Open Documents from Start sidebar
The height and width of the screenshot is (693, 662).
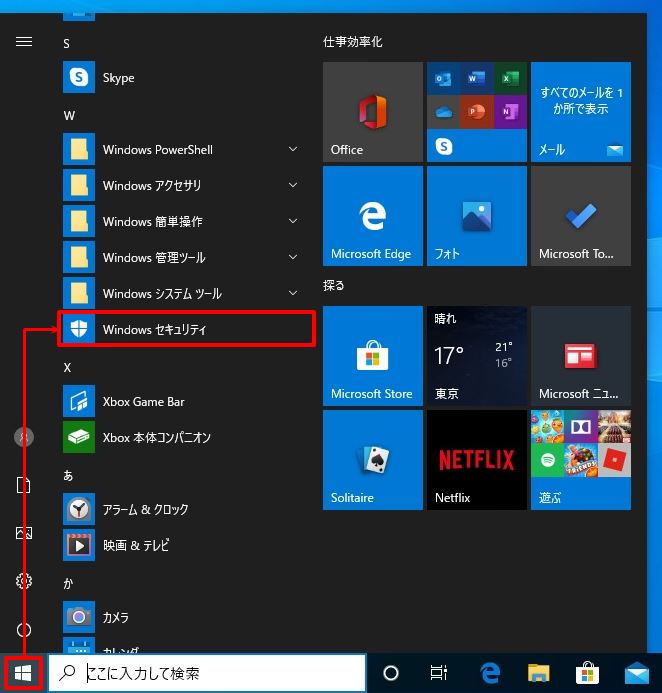(x=24, y=485)
